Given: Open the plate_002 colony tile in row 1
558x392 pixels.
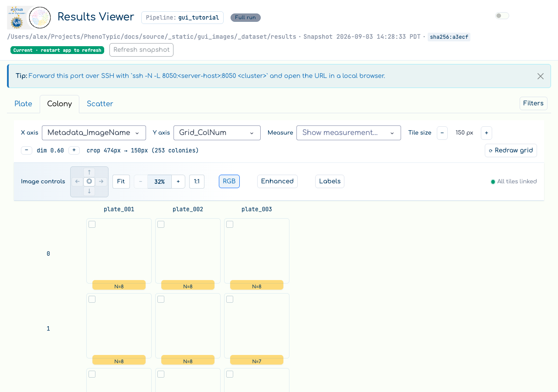Looking at the screenshot, I should click(x=188, y=326).
